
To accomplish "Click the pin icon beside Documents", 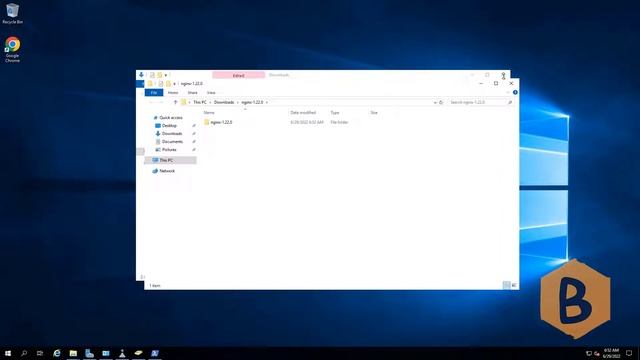I will click(194, 142).
